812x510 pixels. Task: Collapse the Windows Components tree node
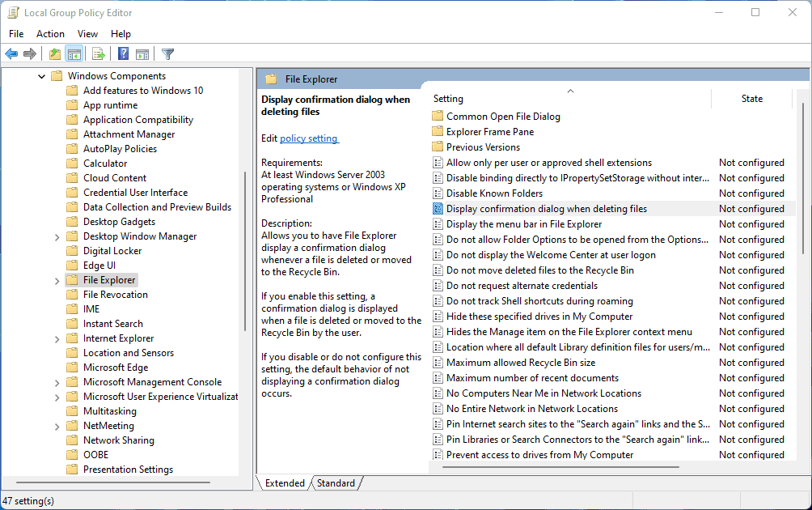click(42, 76)
